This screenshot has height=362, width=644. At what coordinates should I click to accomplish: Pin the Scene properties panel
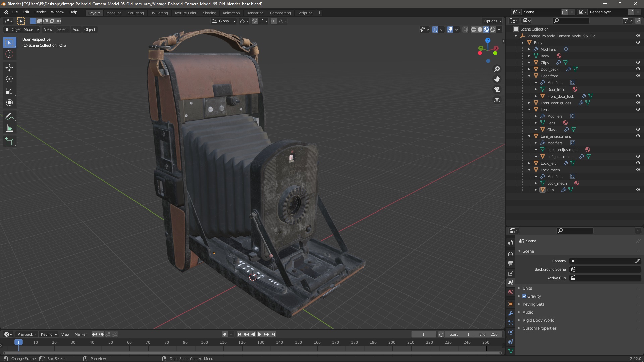tap(638, 241)
